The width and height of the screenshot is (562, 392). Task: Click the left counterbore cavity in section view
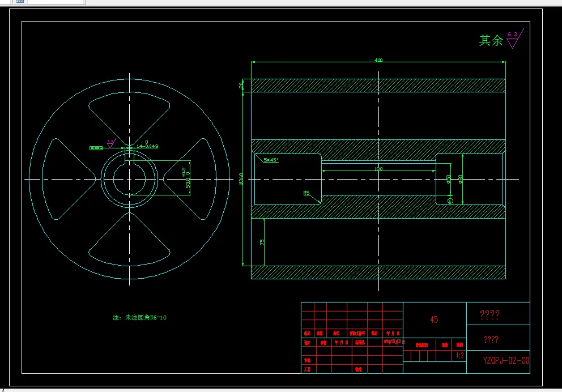pos(288,179)
